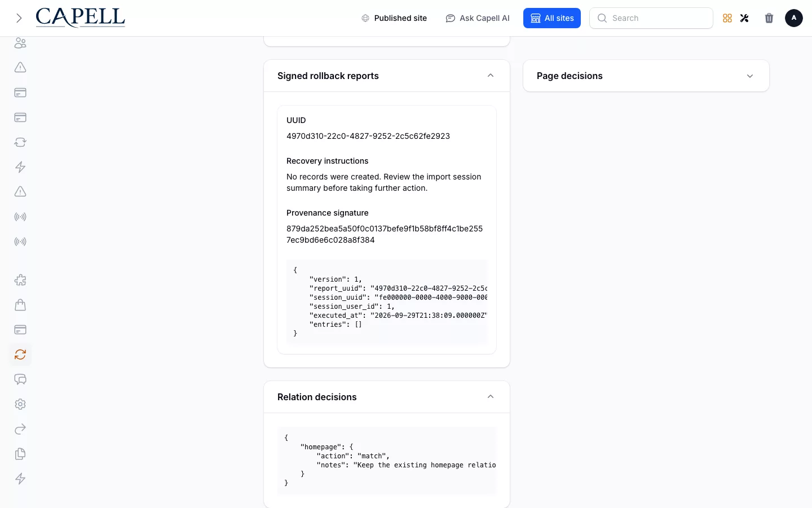The height and width of the screenshot is (508, 812).
Task: Collapse the Relation decisions section
Action: [491, 397]
